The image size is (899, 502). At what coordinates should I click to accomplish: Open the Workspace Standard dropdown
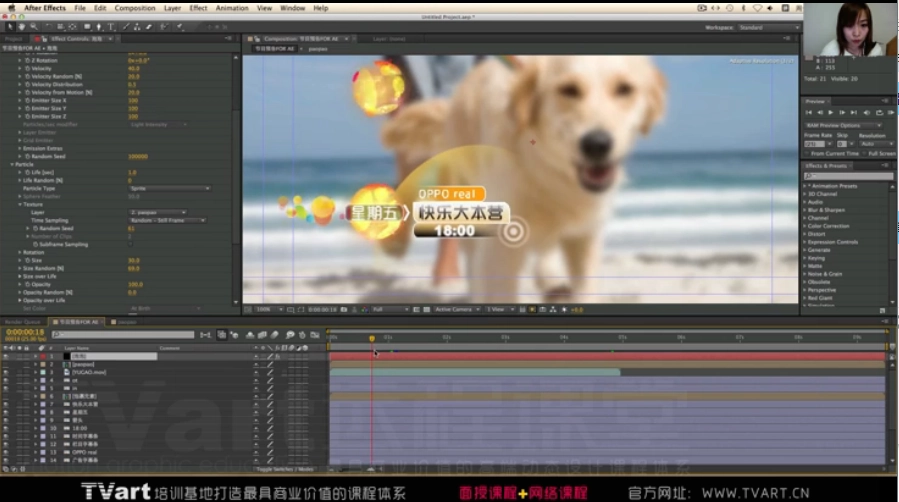tap(768, 28)
